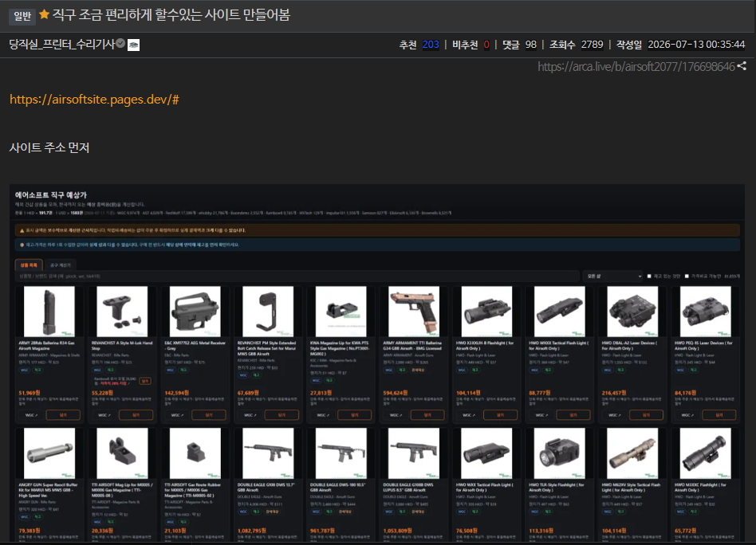756x545 pixels.
Task: Click the '일반' category tag before the title
Action: tap(22, 16)
